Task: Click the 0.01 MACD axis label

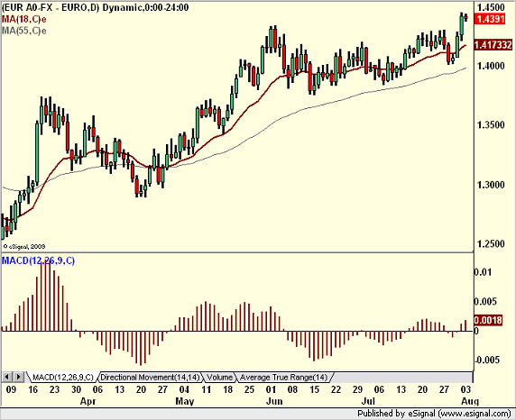Action: (x=483, y=272)
